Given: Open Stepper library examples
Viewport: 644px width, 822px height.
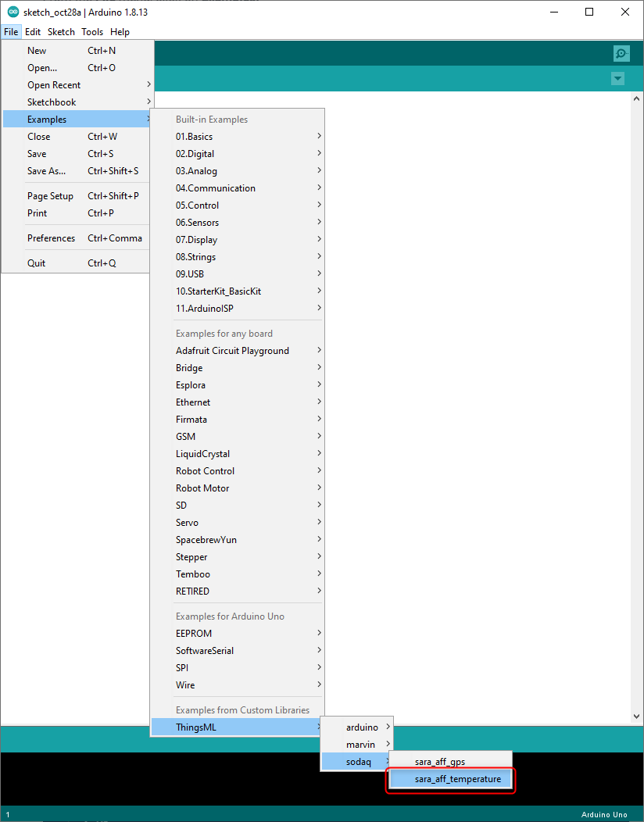Looking at the screenshot, I should point(237,557).
